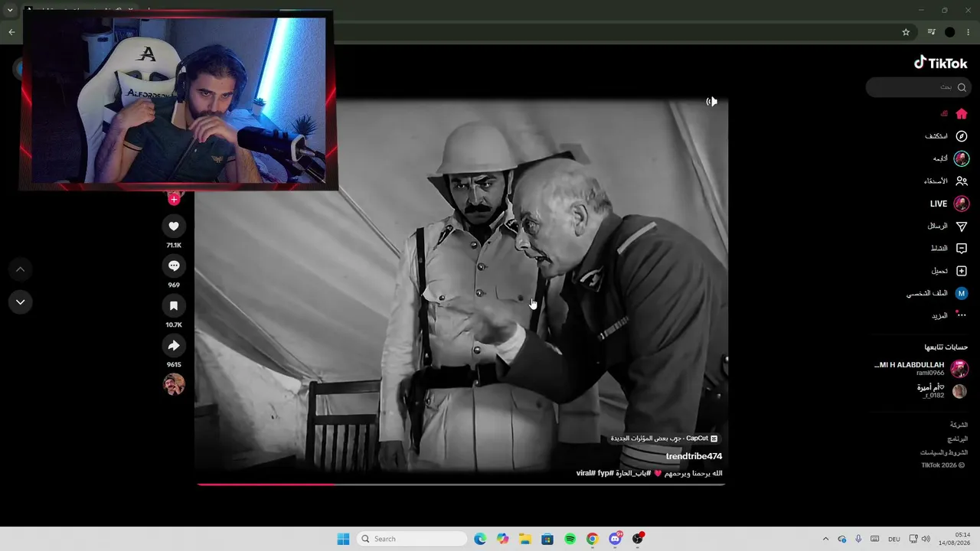980x551 pixels.
Task: Click the Windows taskbar Search box
Action: point(412,539)
